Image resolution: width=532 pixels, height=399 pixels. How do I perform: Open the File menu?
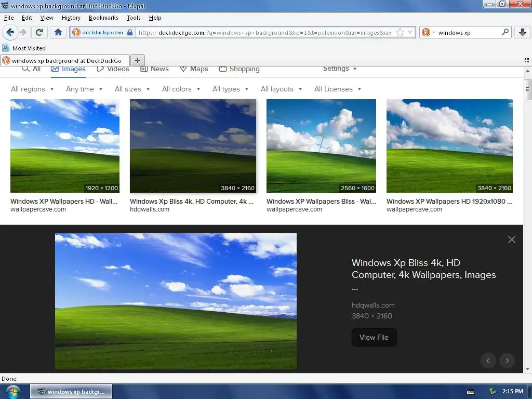pyautogui.click(x=9, y=18)
